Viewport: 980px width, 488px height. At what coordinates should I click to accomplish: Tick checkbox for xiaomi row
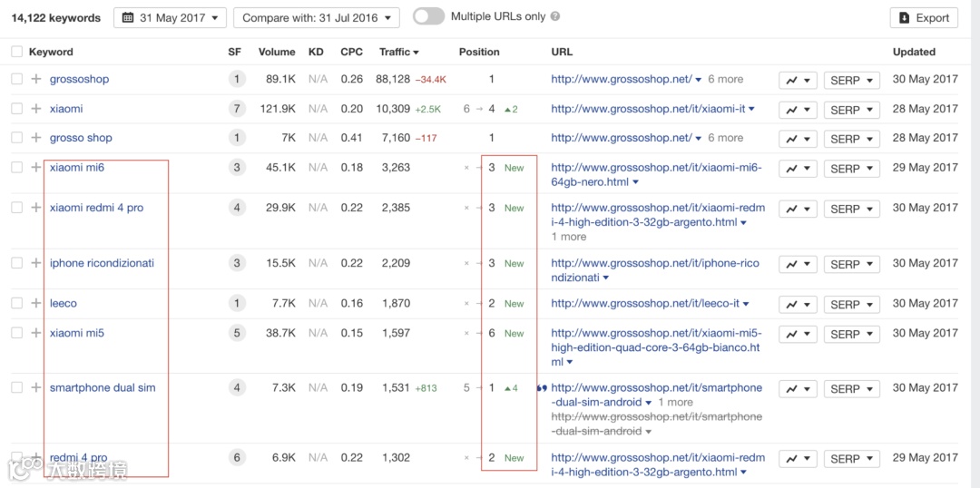pyautogui.click(x=17, y=109)
